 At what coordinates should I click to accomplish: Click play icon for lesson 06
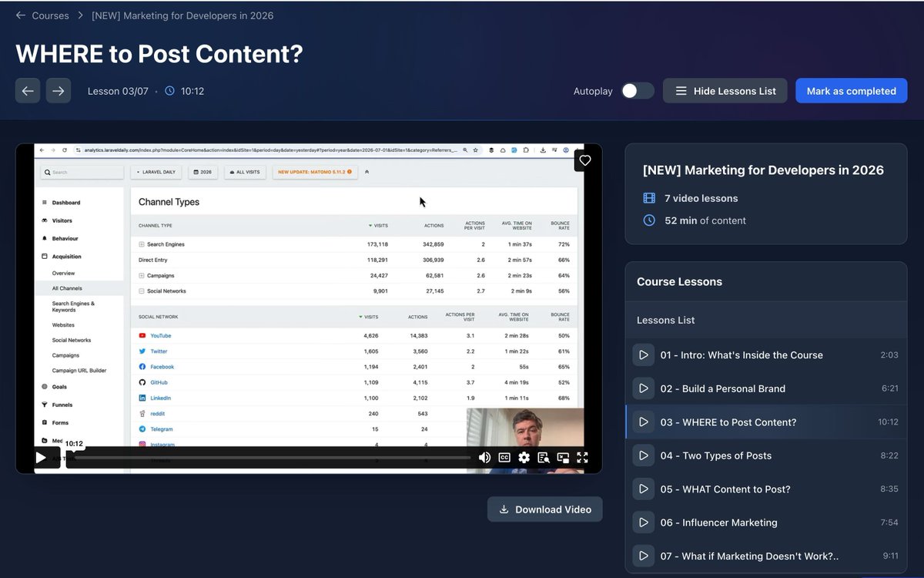(x=643, y=523)
